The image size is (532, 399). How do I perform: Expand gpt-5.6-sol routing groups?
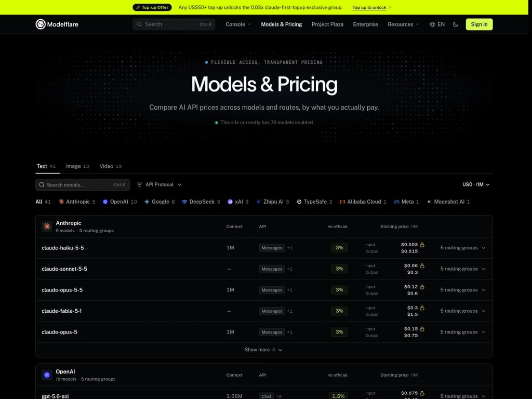coord(463,396)
